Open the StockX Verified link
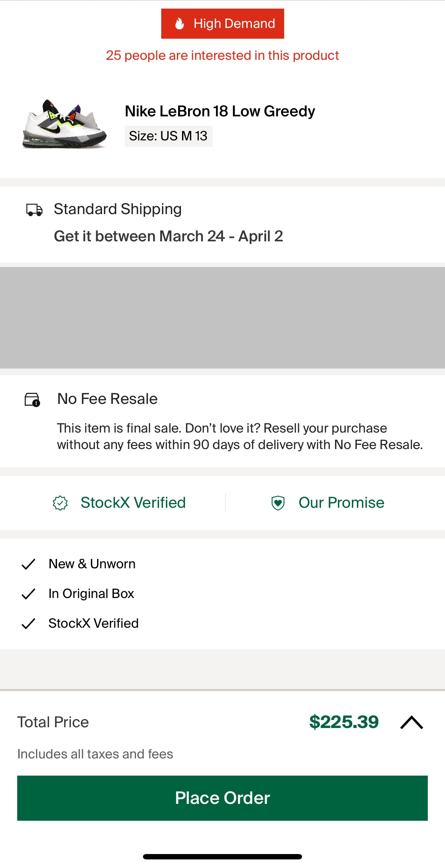The image size is (445, 868). point(133,503)
